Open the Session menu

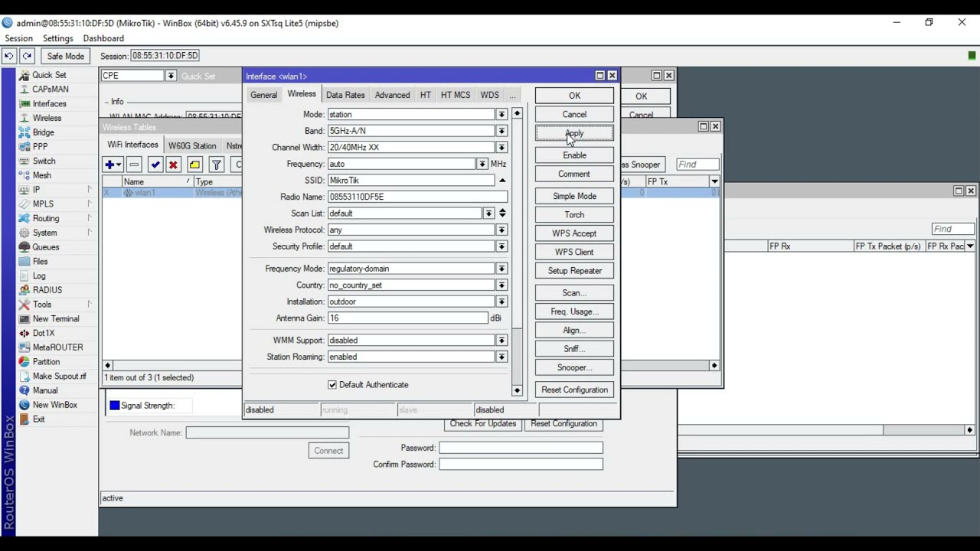[x=18, y=38]
